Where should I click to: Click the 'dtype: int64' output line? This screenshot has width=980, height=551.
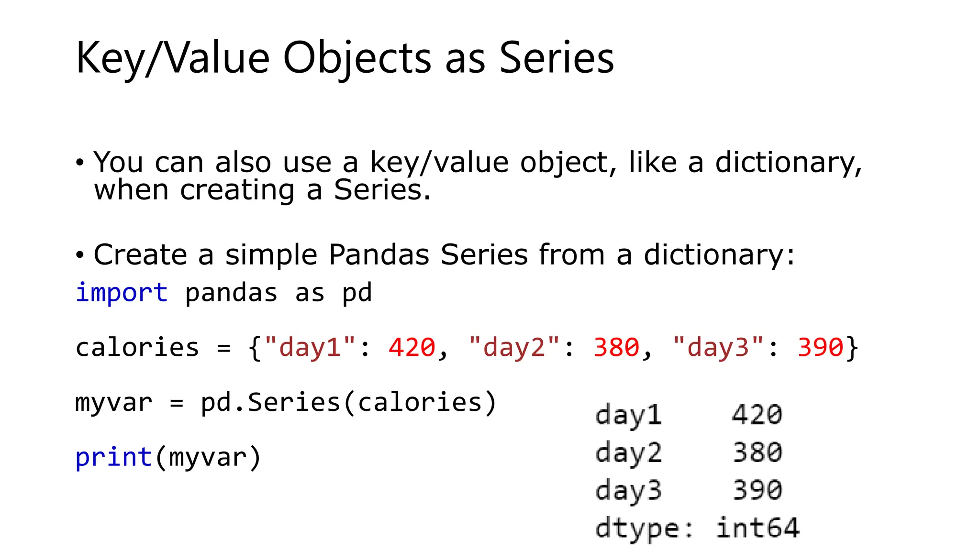pos(697,529)
